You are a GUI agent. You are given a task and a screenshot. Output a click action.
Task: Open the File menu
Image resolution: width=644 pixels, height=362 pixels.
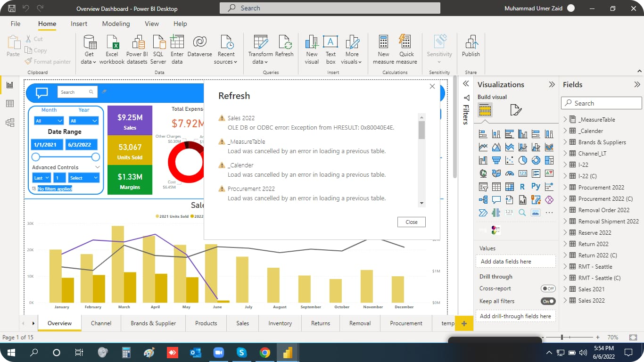pos(16,24)
